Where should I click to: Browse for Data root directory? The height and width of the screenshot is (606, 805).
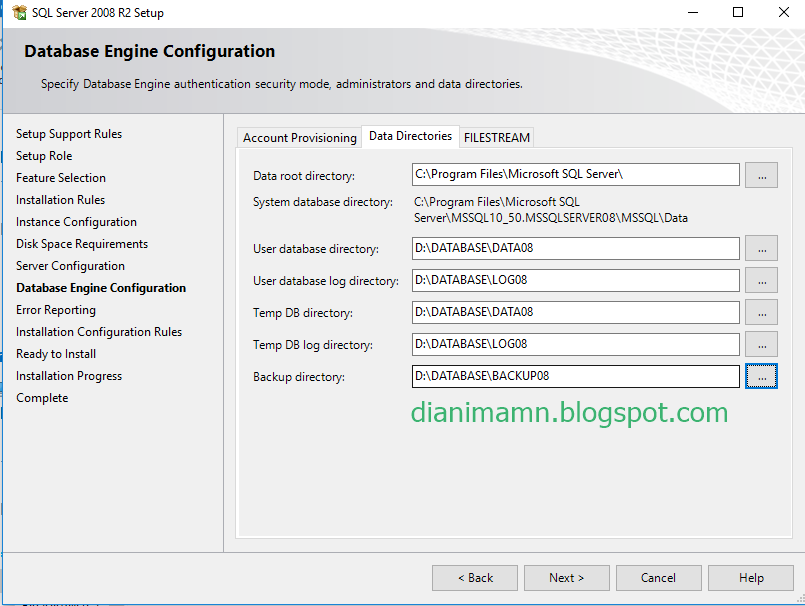click(x=761, y=174)
